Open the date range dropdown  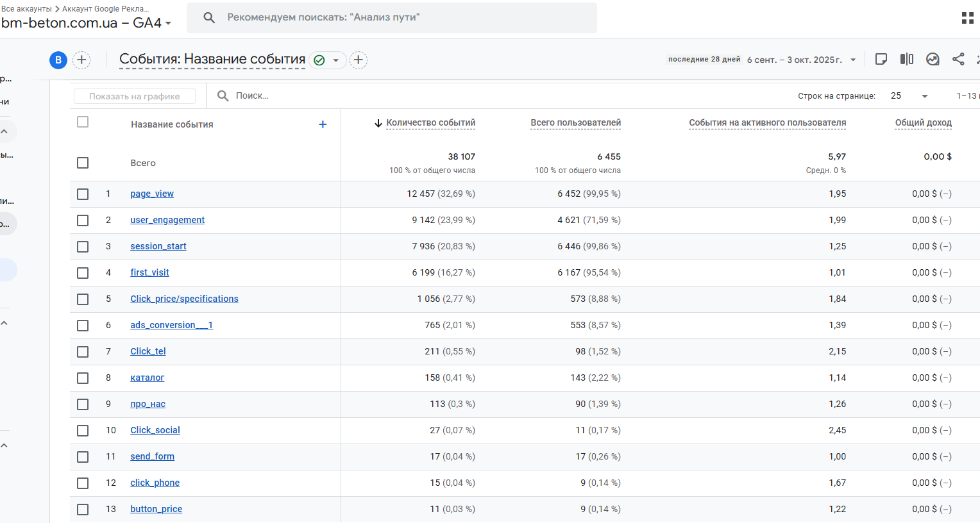pyautogui.click(x=853, y=60)
